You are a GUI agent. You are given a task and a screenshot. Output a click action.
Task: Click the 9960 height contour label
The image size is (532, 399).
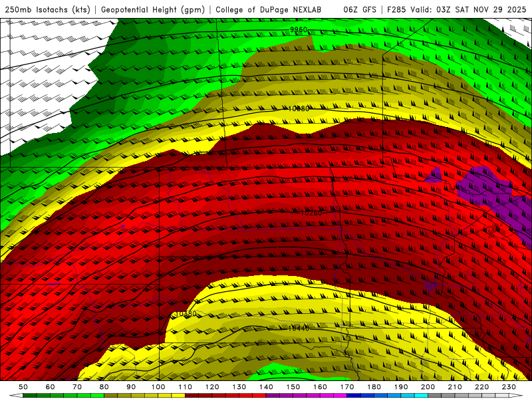(298, 30)
